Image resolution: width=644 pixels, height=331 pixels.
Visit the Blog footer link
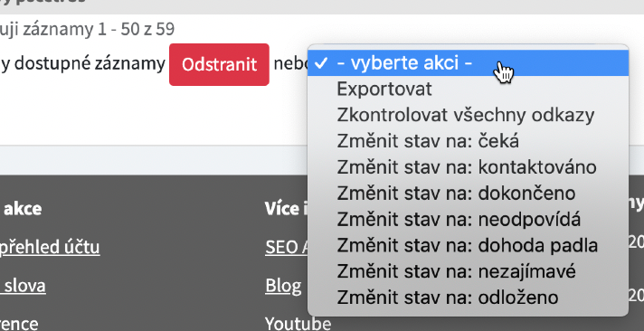coord(283,286)
